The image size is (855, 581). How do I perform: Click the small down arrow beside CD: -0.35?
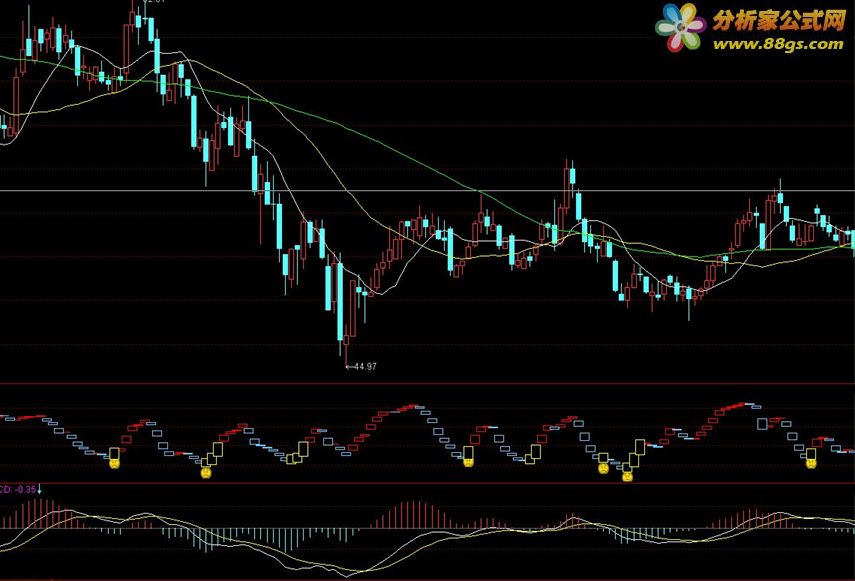[x=39, y=489]
